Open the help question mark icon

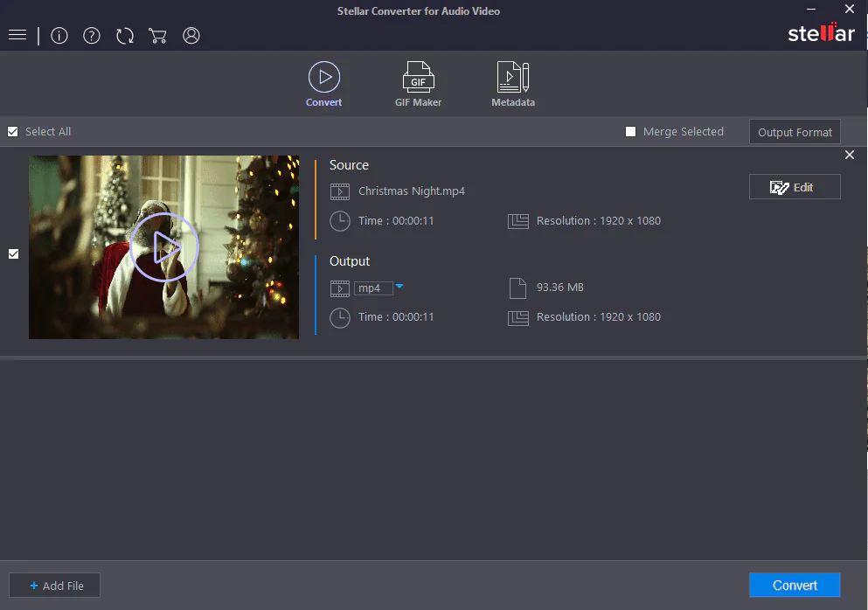92,36
